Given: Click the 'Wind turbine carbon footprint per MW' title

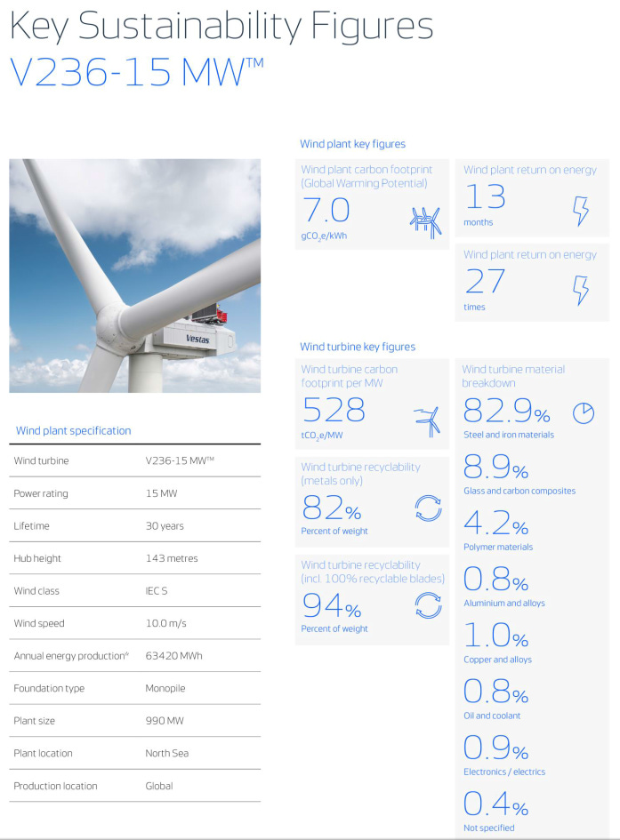Looking at the screenshot, I should (350, 376).
